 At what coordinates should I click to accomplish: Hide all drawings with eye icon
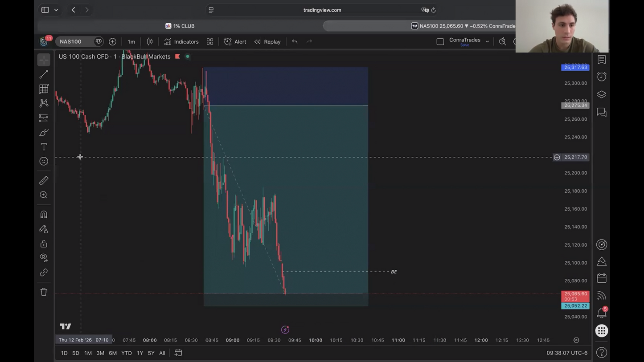[44, 257]
